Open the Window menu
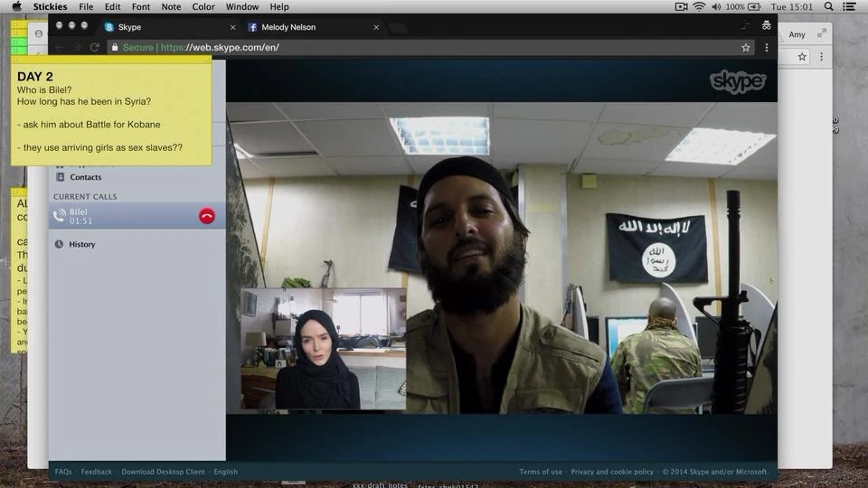Viewport: 868px width, 488px height. 242,6
